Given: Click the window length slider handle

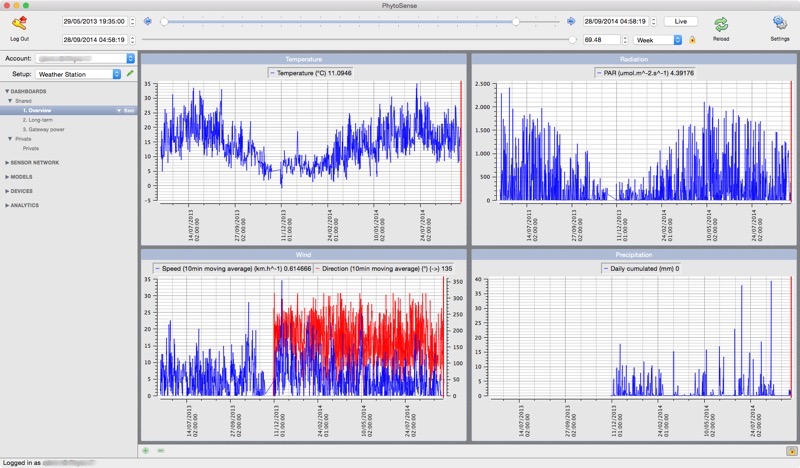Looking at the screenshot, I should point(572,39).
